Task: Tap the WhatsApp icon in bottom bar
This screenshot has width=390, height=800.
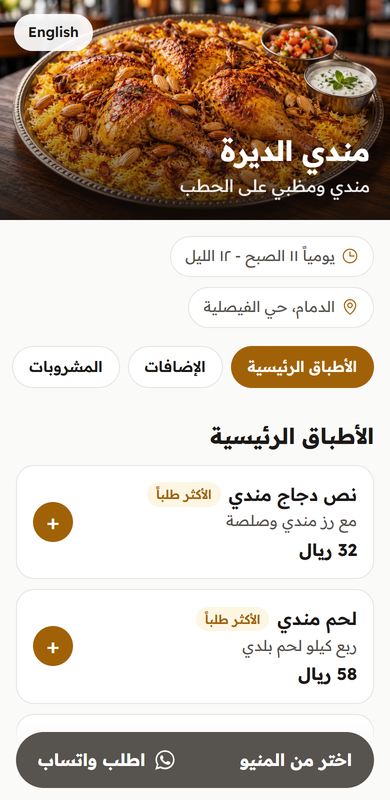Action: 165,760
